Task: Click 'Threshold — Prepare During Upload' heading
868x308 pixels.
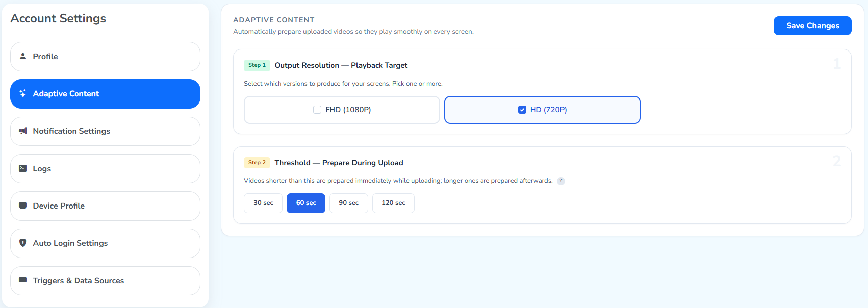Action: pyautogui.click(x=339, y=163)
